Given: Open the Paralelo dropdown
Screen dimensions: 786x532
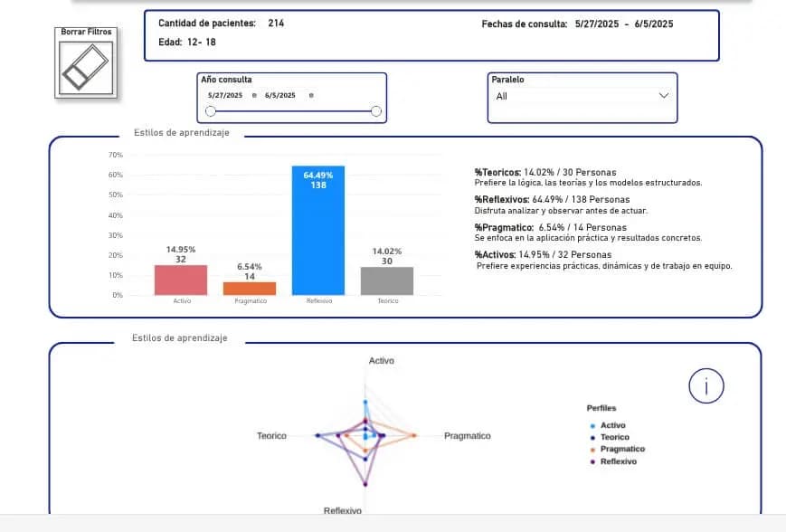Looking at the screenshot, I should (x=664, y=96).
